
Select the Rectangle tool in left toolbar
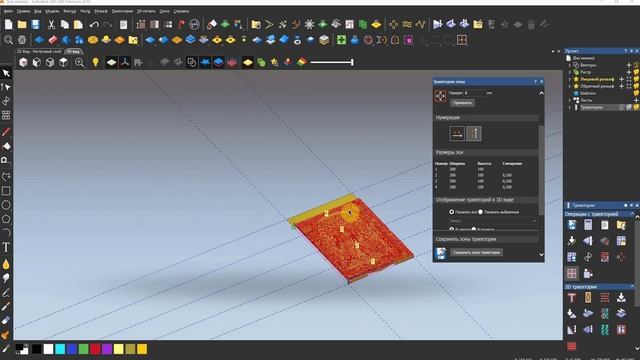[x=6, y=191]
